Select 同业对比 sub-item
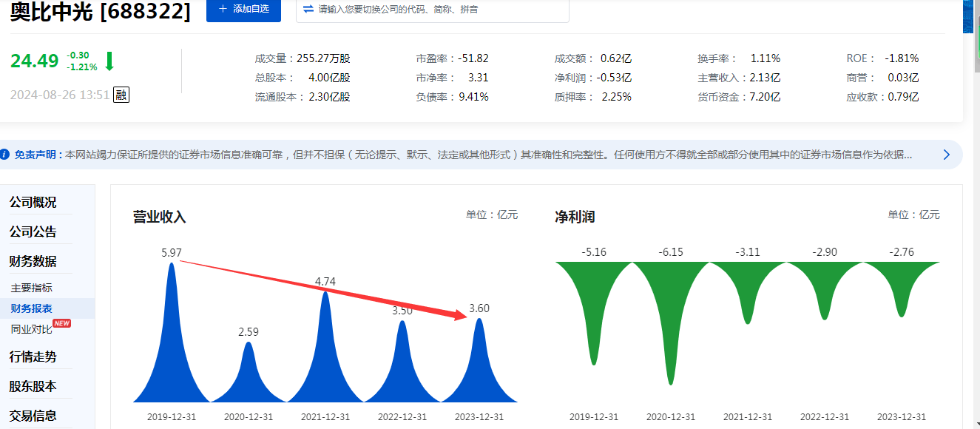 click(31, 329)
